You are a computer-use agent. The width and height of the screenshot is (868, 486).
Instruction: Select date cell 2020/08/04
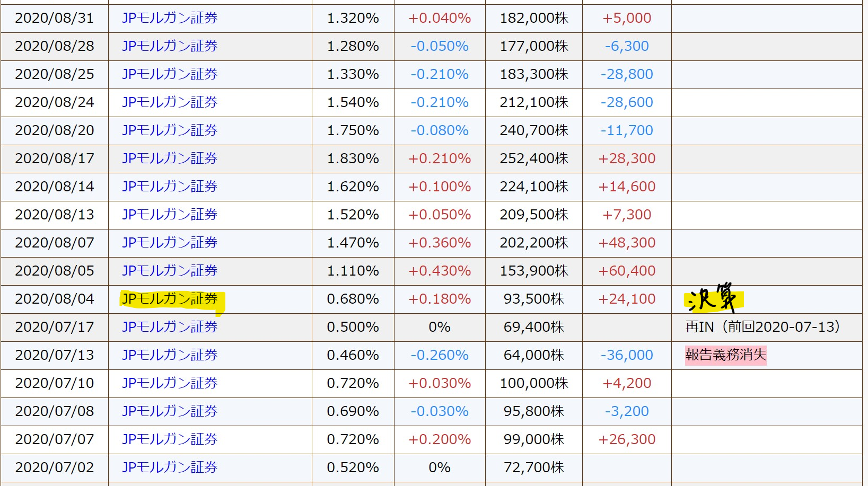pyautogui.click(x=55, y=299)
